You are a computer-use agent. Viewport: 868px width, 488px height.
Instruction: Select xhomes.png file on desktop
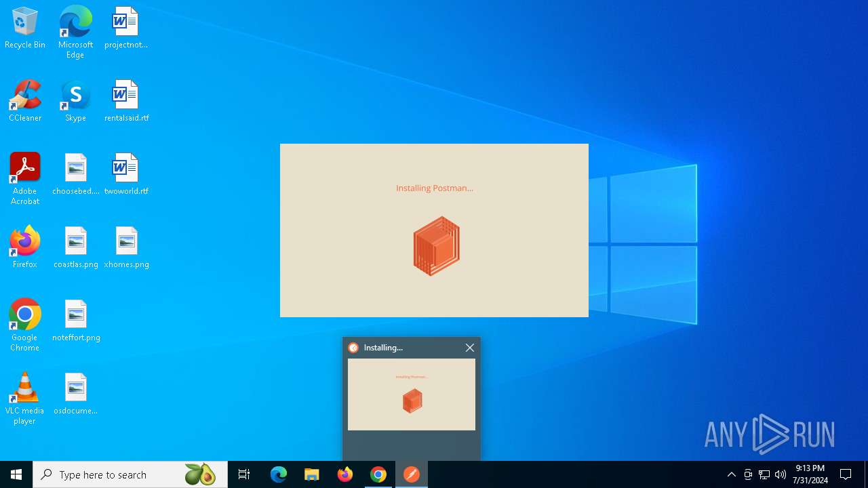pyautogui.click(x=126, y=248)
